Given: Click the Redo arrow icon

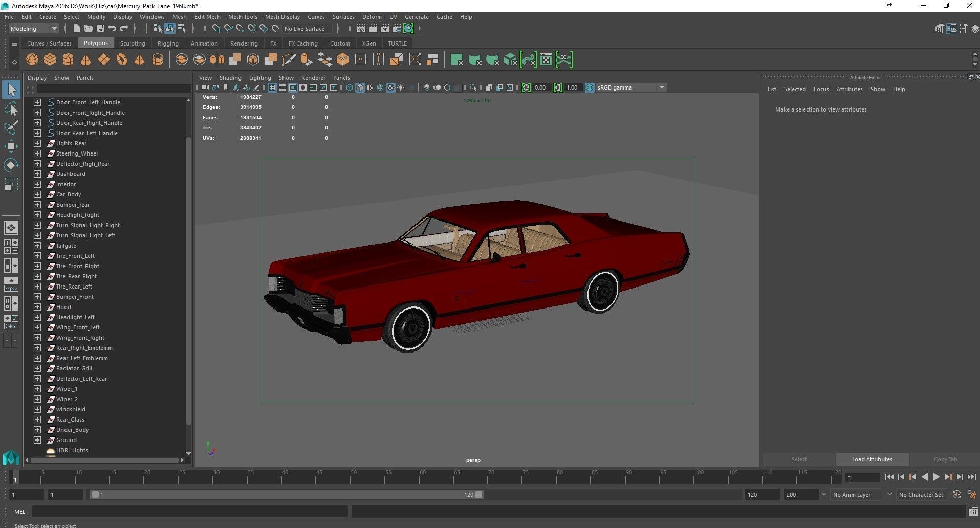Looking at the screenshot, I should (124, 29).
